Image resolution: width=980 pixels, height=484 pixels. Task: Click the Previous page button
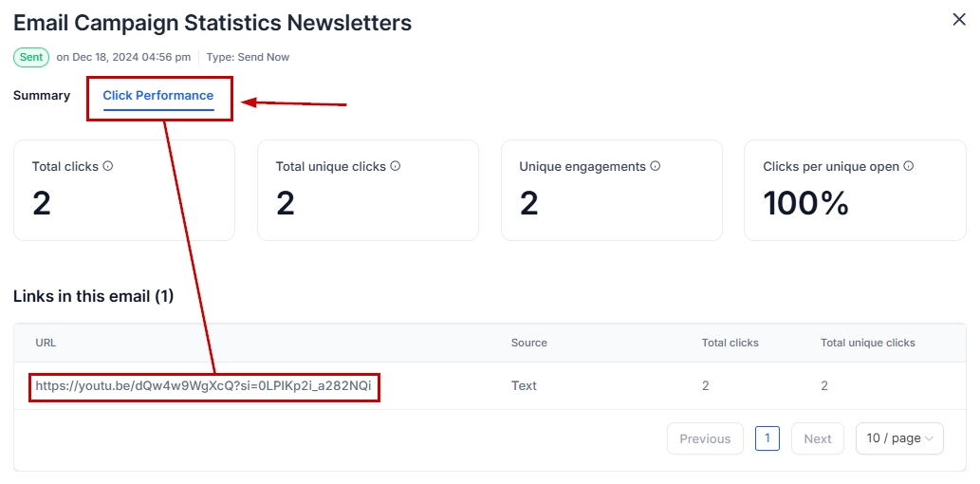pyautogui.click(x=705, y=438)
